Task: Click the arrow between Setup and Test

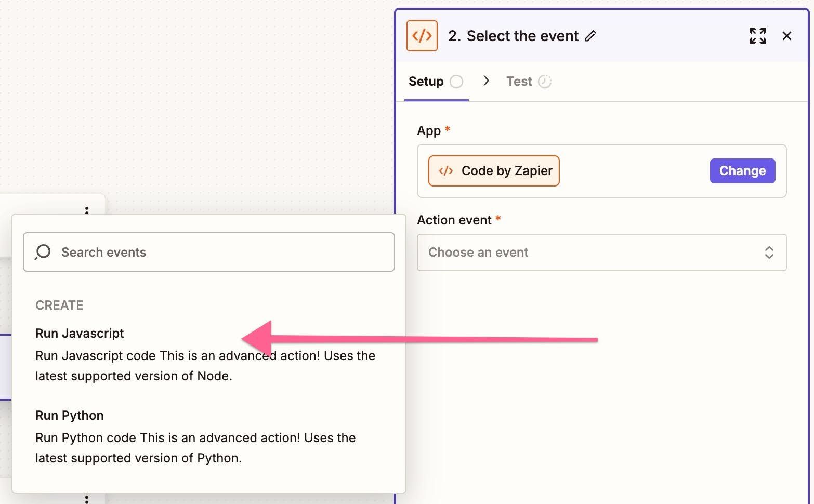Action: click(486, 81)
